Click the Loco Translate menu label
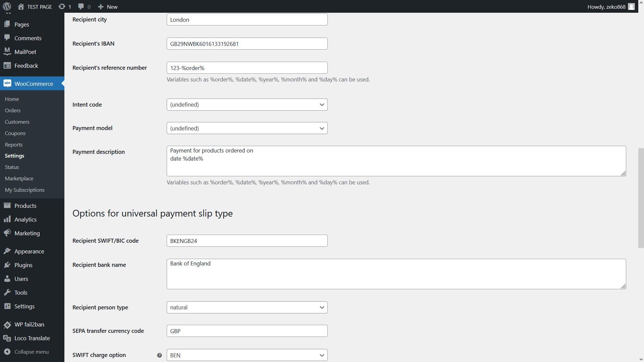This screenshot has height=362, width=644. coord(32,338)
